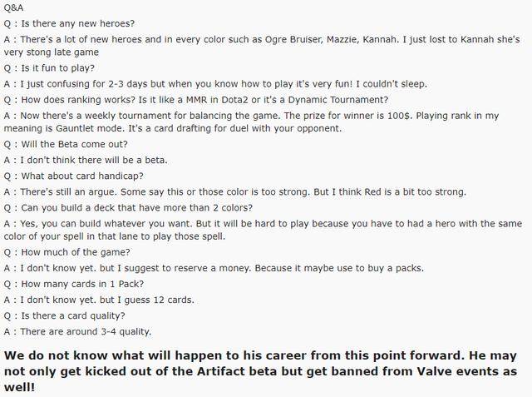Click the answer saying there won't be a beta
Screen dimensions: 532x397
(86, 160)
